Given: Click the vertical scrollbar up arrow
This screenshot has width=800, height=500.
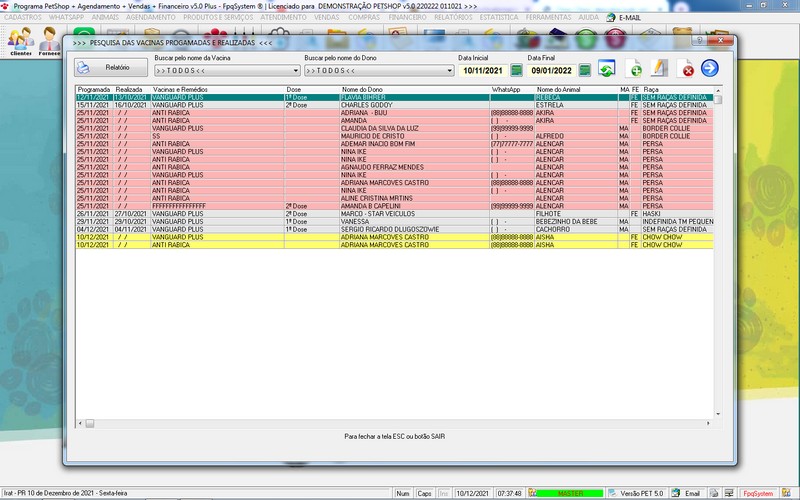Looking at the screenshot, I should coord(718,90).
